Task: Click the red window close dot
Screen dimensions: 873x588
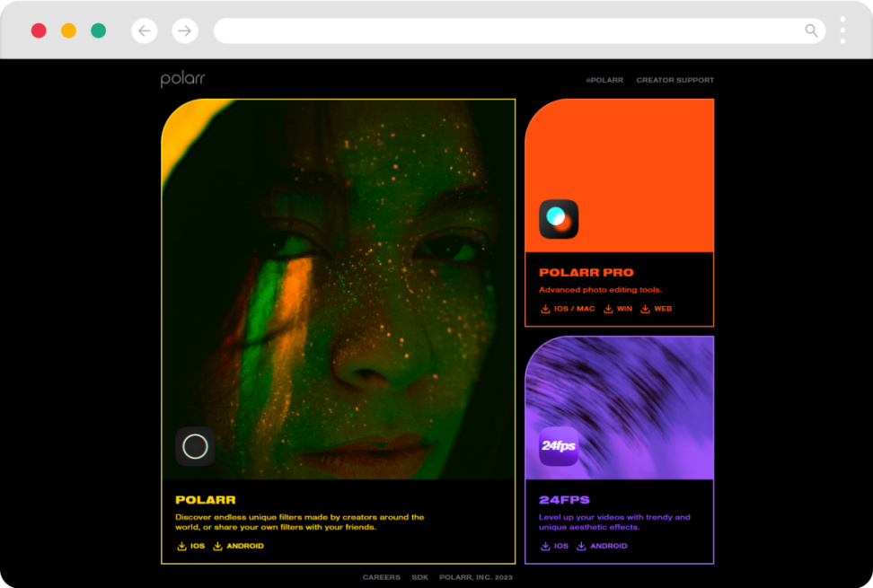Action: point(39,31)
